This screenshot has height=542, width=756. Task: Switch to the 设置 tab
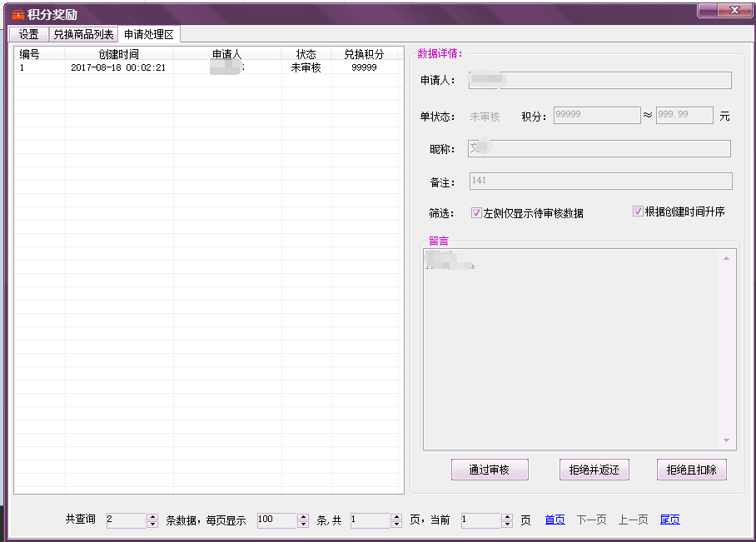click(29, 35)
